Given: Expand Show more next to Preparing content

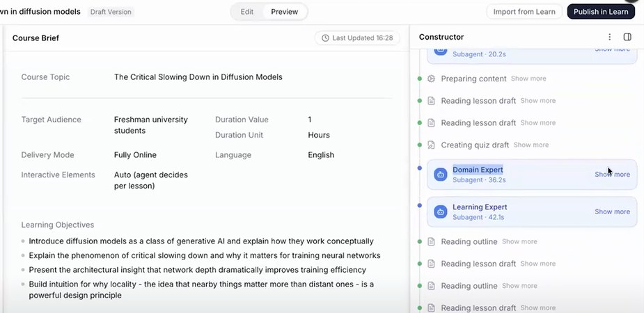Looking at the screenshot, I should [x=528, y=79].
